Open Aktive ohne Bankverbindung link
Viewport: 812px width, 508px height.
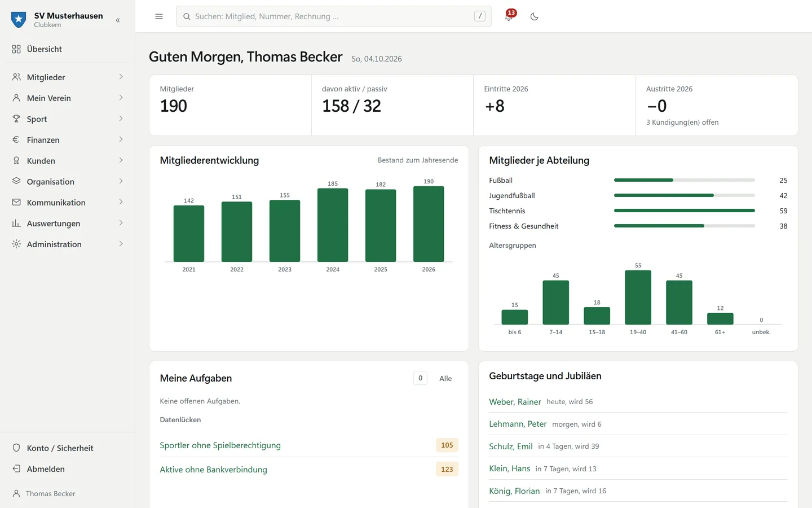213,470
